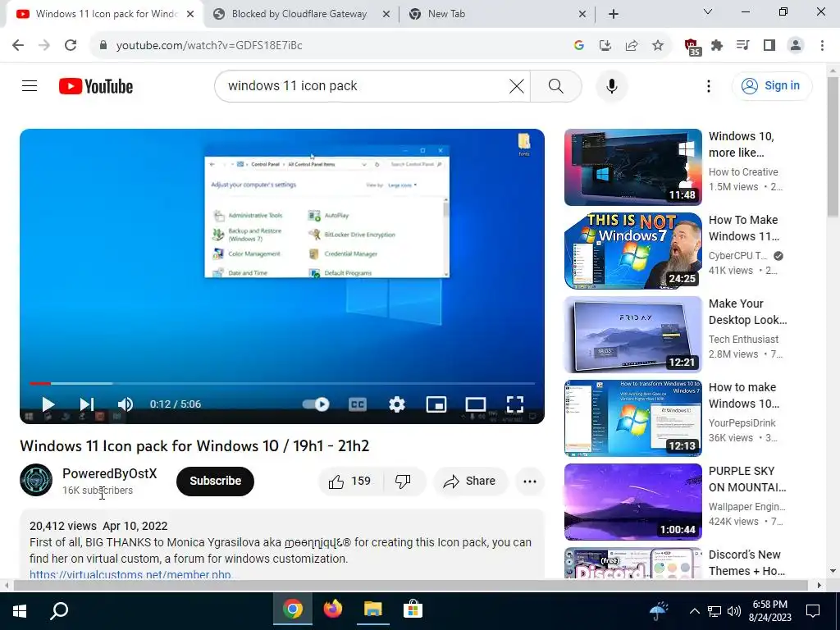Sign in to YouTube
840x630 pixels.
771,85
